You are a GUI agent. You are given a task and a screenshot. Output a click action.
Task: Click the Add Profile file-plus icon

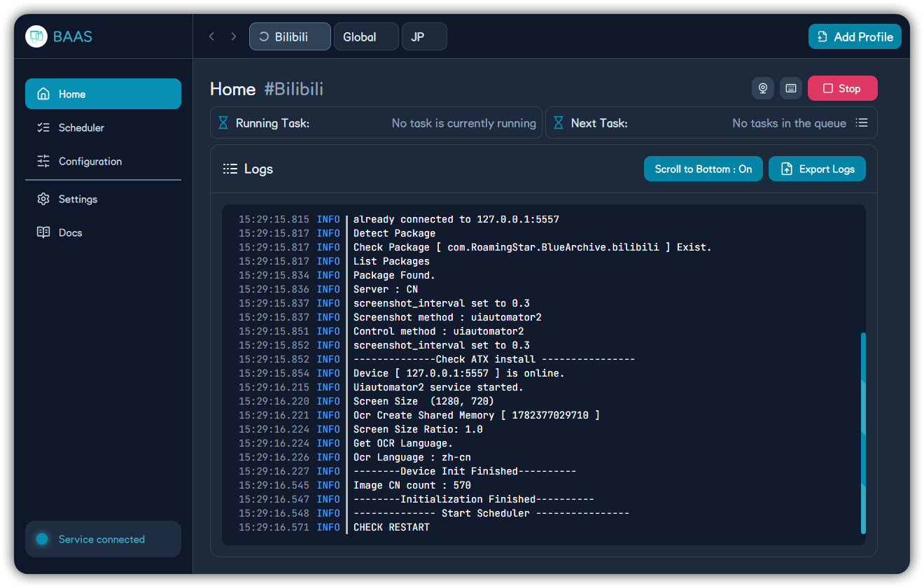coord(822,36)
